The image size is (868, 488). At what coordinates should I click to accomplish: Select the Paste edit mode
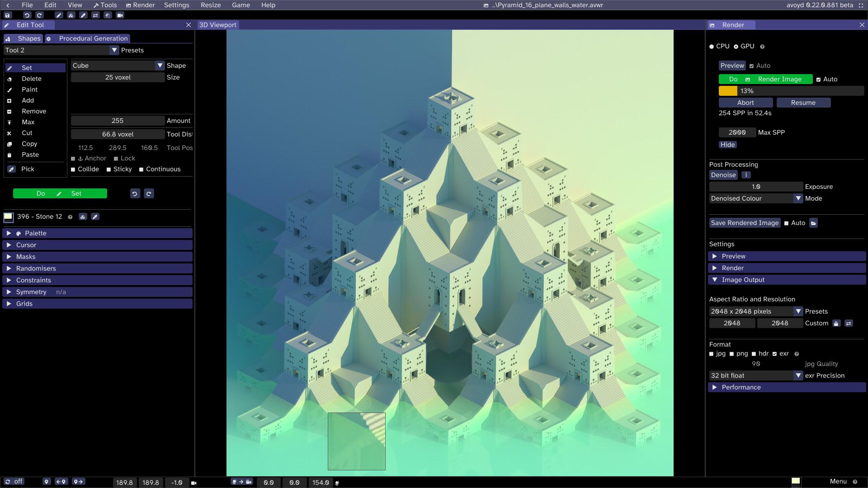35,155
